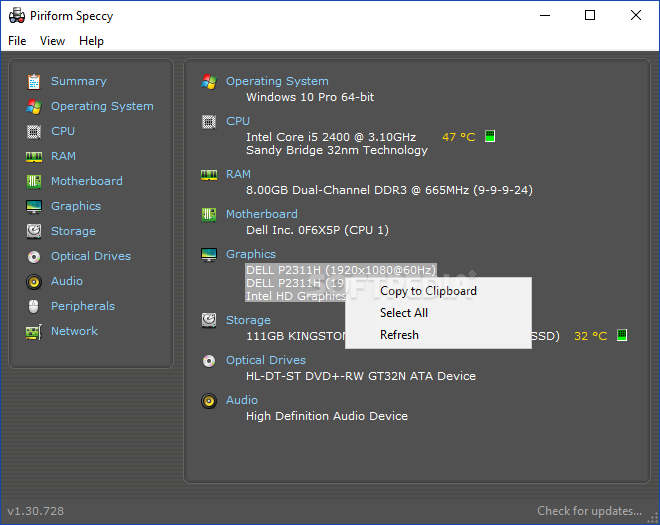Click the Graphics monitor icon in sidebar
Viewport: 660px width, 525px height.
click(x=34, y=207)
